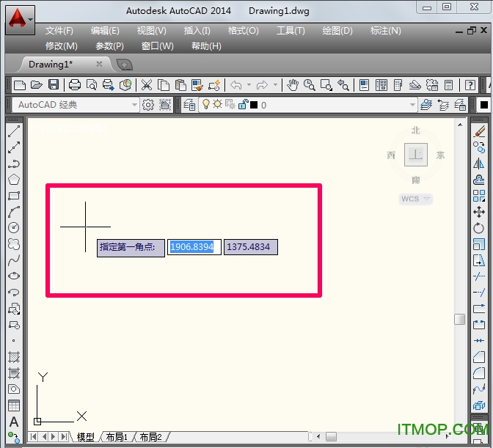Click the Y coordinate field 1375.4834
This screenshot has width=493, height=448.
251,247
